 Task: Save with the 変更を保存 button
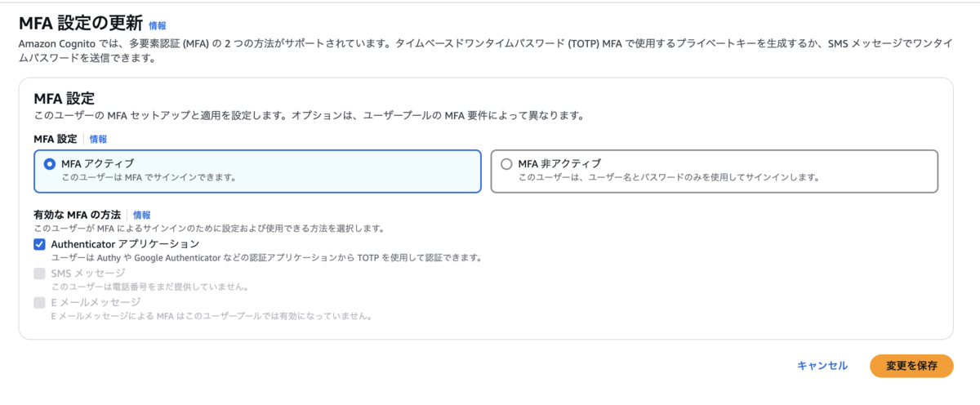pos(911,366)
